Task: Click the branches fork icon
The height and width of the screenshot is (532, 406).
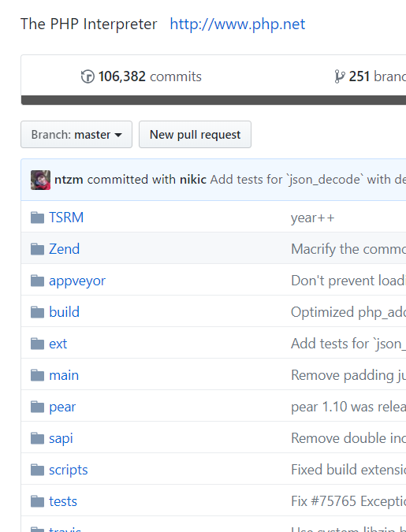Action: (x=340, y=76)
